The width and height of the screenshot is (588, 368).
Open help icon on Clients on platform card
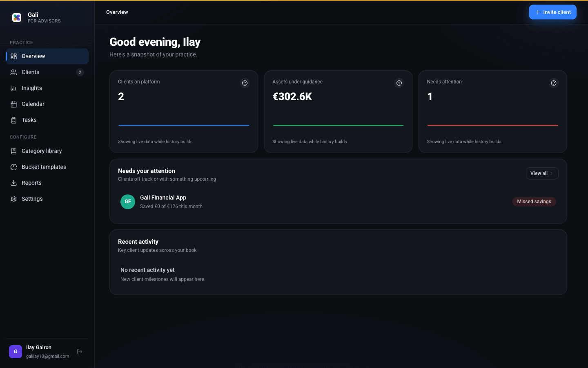pos(245,83)
